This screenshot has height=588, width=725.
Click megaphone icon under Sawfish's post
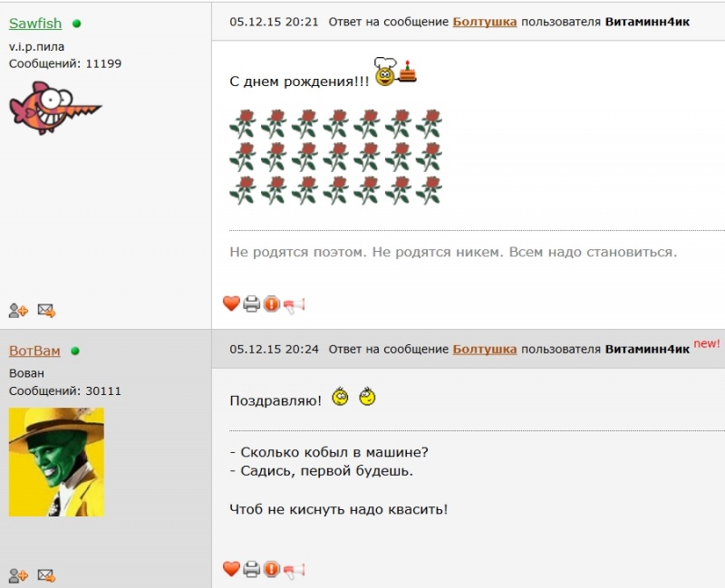pyautogui.click(x=294, y=305)
